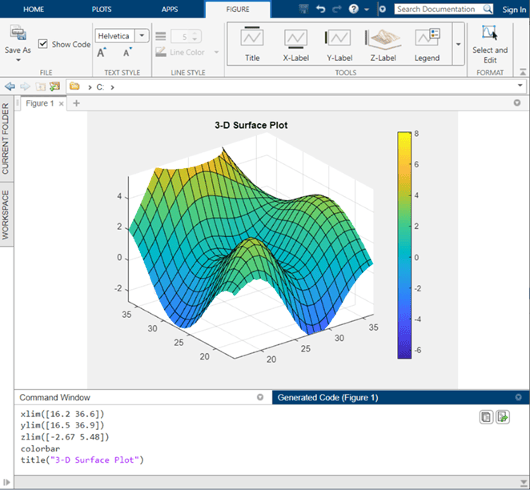Click the bottom-right scroll down arrow
The width and height of the screenshot is (530, 490).
click(x=523, y=482)
